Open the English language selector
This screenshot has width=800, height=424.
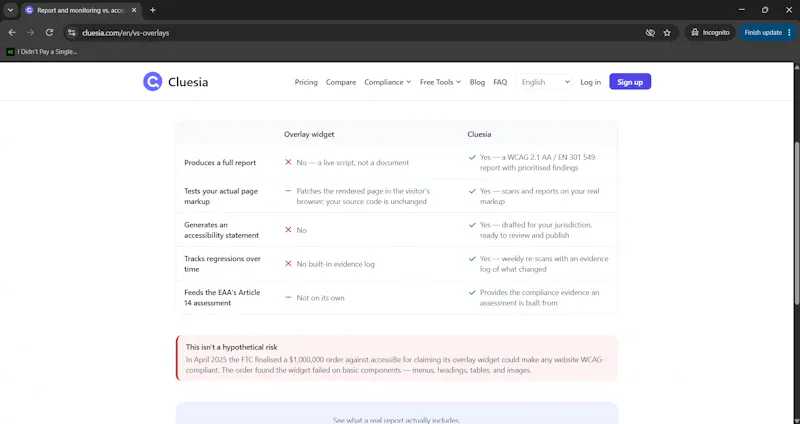pos(545,82)
